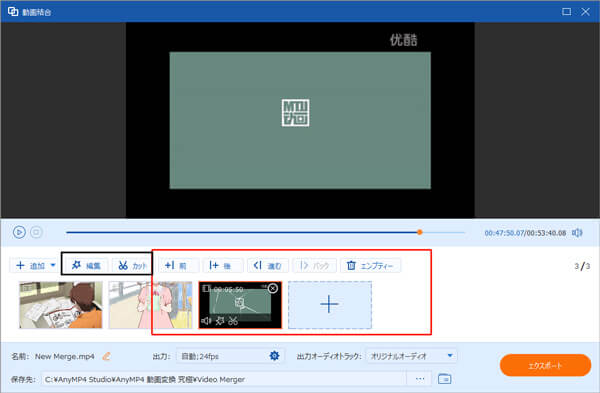600x393 pixels.
Task: Toggle audio on the selected clip's speaker icon
Action: tap(207, 321)
